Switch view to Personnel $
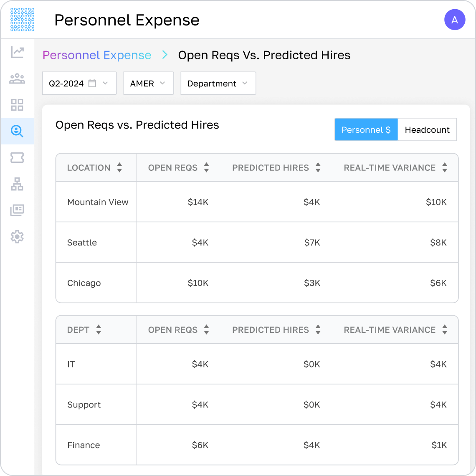 pyautogui.click(x=366, y=129)
